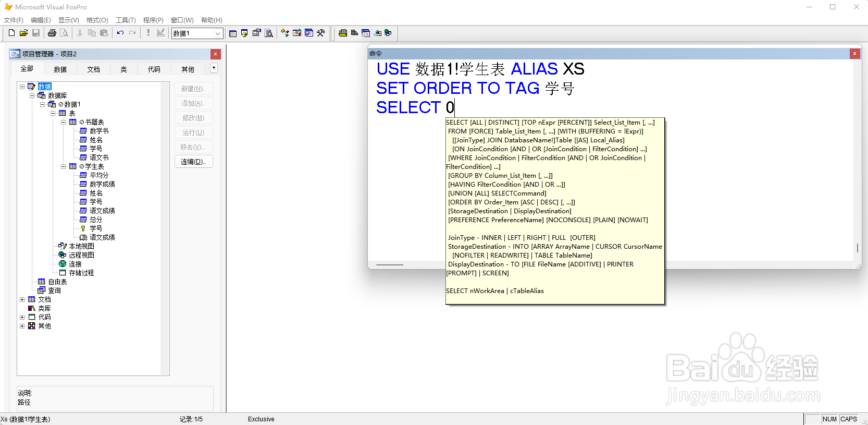Screen dimensions: 868x425
Task: Open the 数据1 database dropdown
Action: pos(218,33)
